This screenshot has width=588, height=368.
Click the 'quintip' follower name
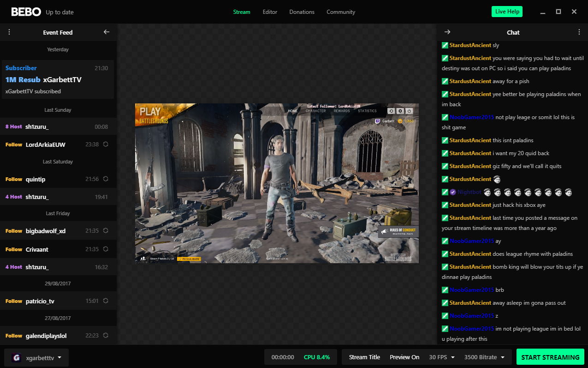point(36,179)
